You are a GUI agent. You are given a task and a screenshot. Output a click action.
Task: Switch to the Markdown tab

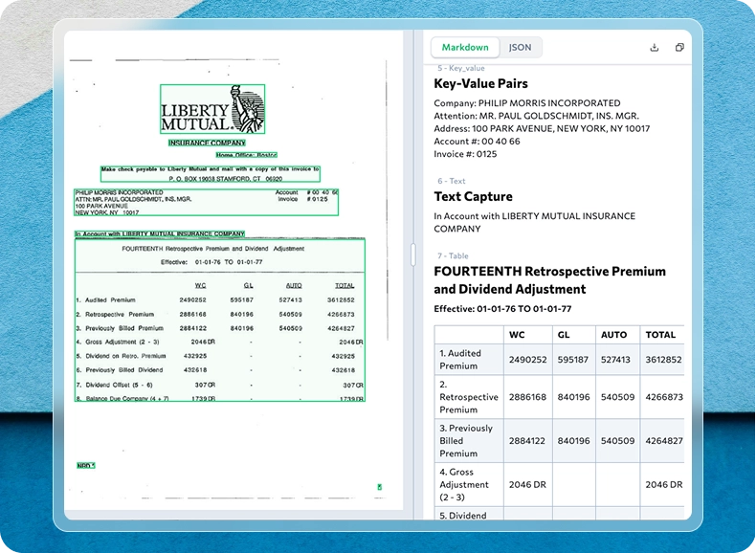click(465, 47)
